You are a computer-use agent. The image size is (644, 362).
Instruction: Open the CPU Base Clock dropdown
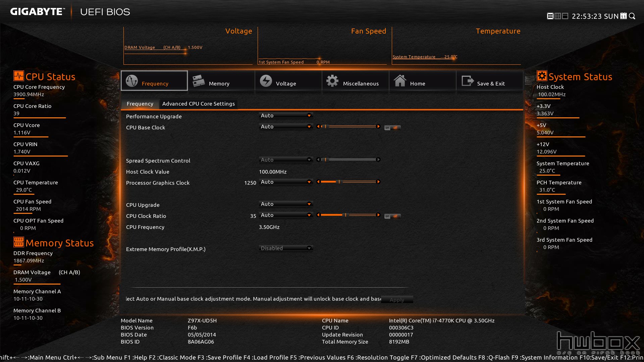point(286,126)
